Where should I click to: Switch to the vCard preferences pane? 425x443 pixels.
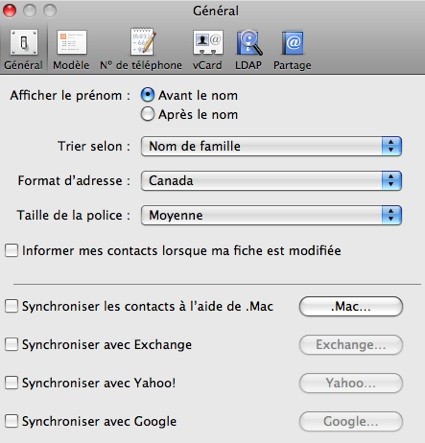(207, 50)
